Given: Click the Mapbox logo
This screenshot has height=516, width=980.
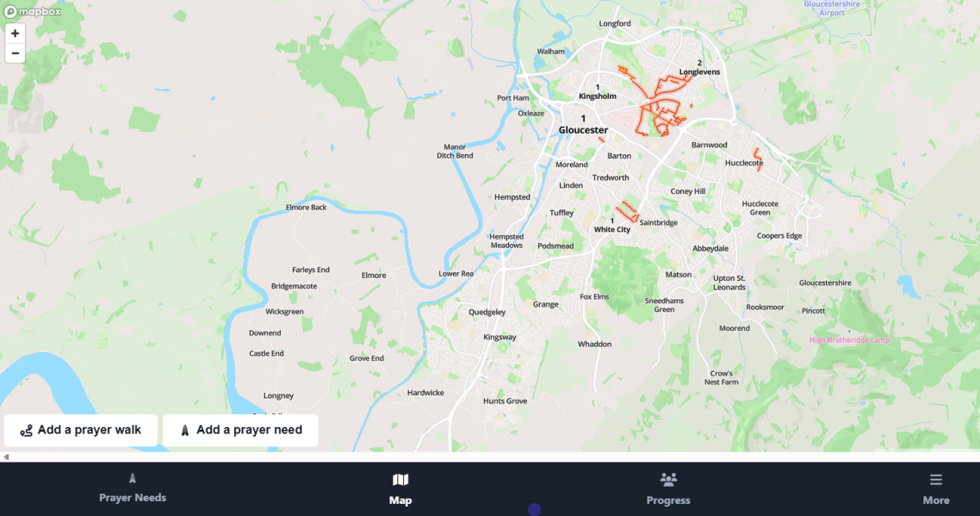Looking at the screenshot, I should click(32, 11).
